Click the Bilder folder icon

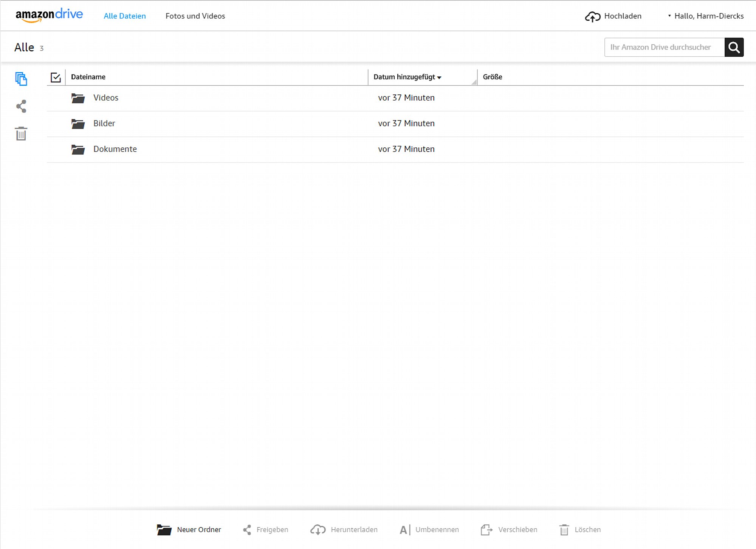pos(78,124)
